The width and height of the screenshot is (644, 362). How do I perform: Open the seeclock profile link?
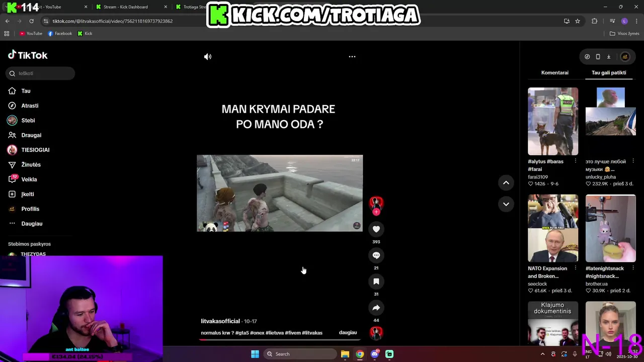click(537, 284)
